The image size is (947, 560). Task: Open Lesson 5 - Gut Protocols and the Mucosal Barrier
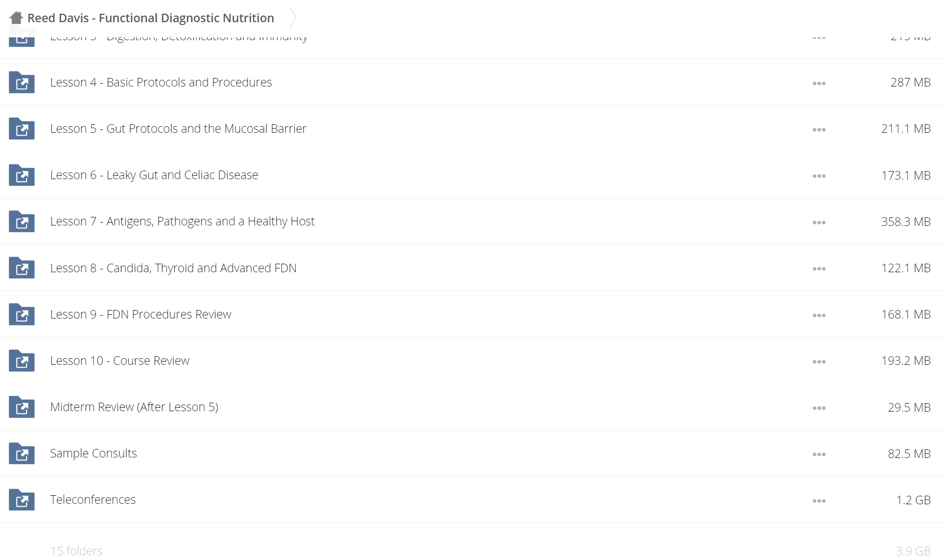[178, 129]
